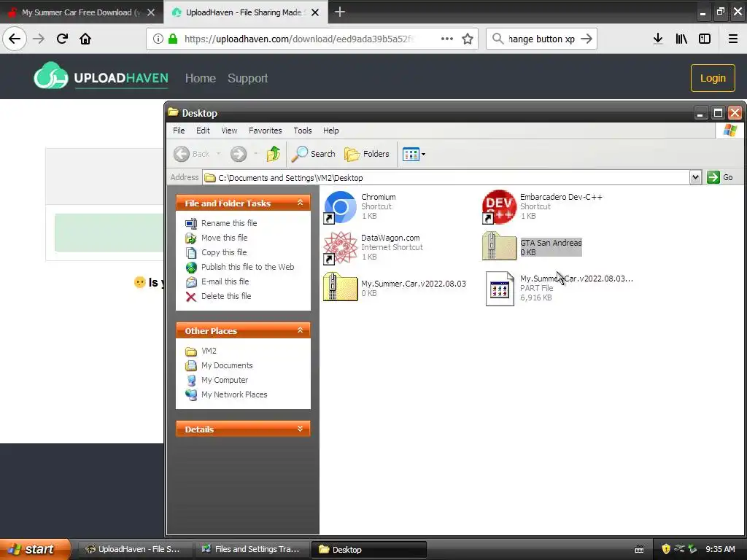This screenshot has height=560, width=747.
Task: Select DataWagon.com internet shortcut icon
Action: click(340, 248)
